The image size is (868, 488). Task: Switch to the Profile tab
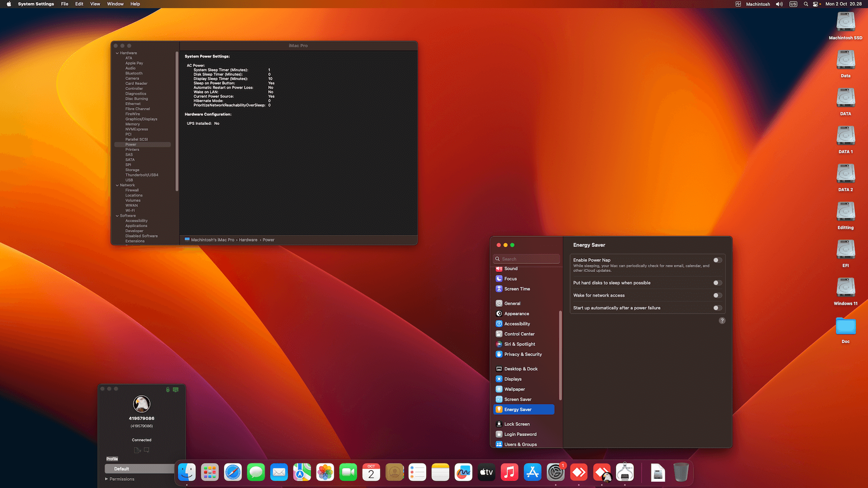coord(112,458)
